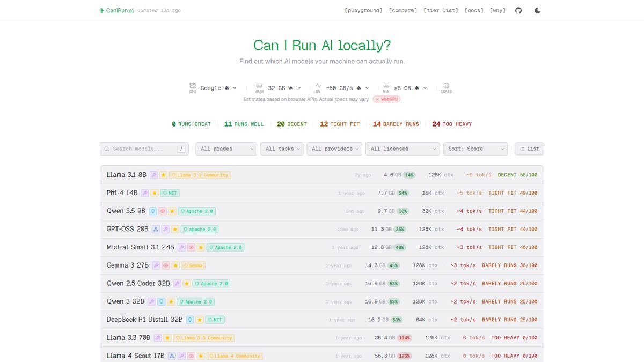
Task: Filter by 11 RUNS WELL
Action: pyautogui.click(x=244, y=124)
